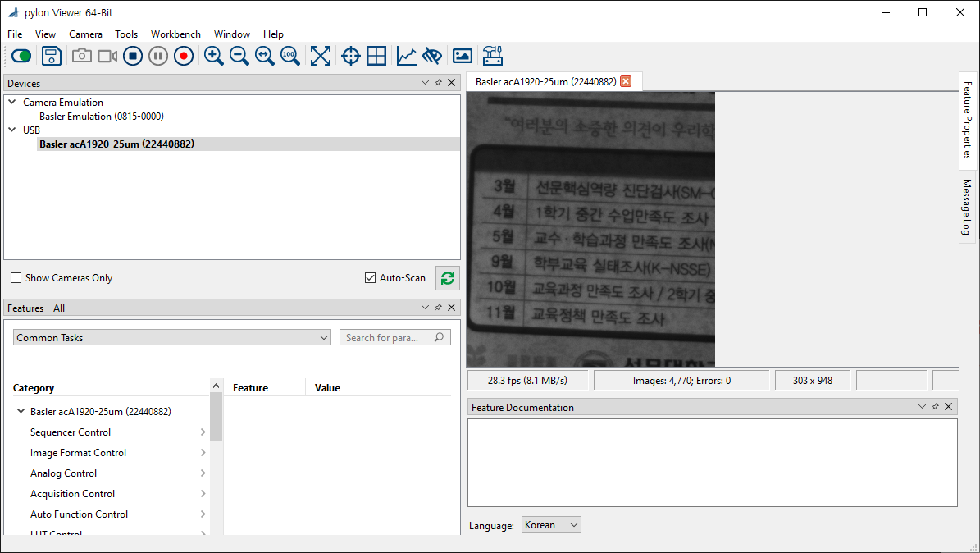Open the histogram line chart tool

click(x=406, y=56)
